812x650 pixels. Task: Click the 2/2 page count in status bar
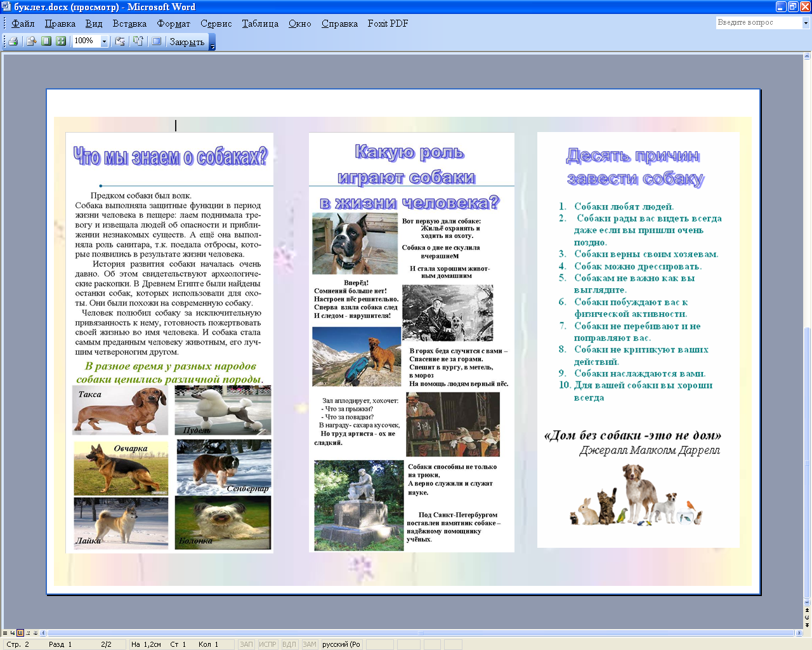coord(106,644)
